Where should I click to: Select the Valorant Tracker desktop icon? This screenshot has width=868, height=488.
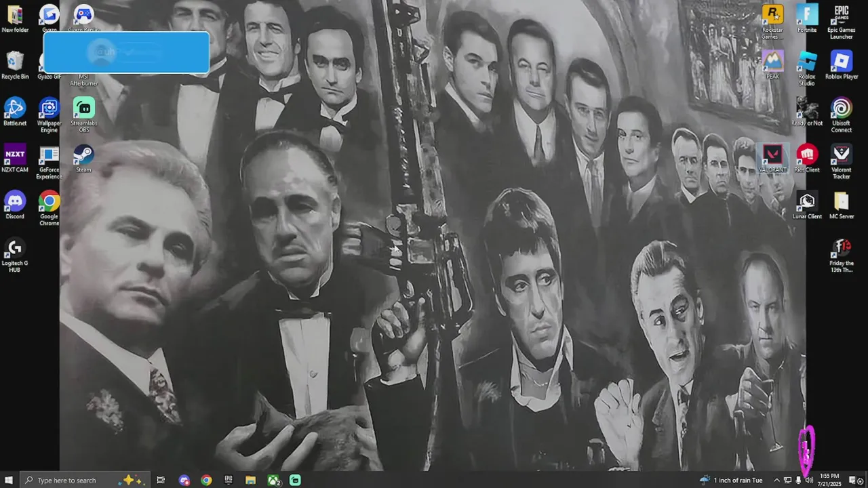842,163
